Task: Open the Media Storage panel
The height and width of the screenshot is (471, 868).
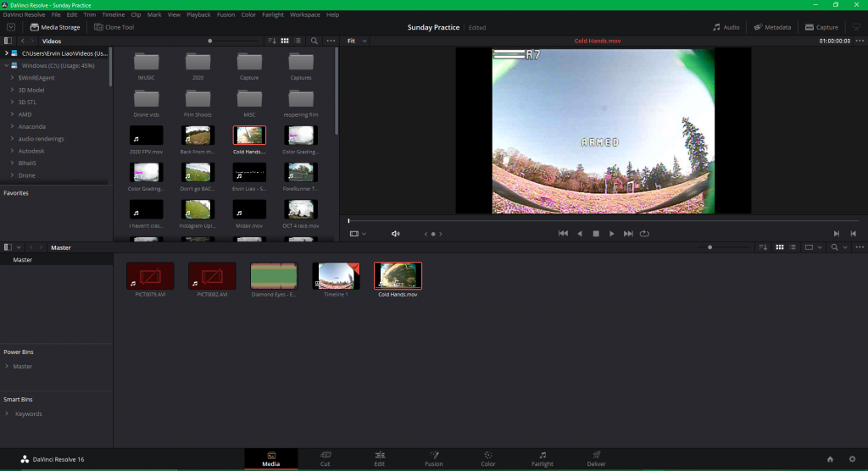Action: click(x=55, y=27)
